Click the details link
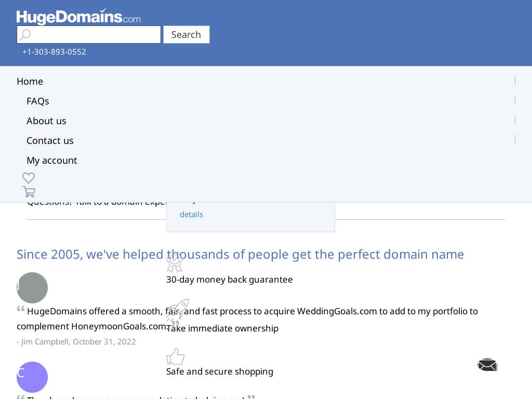This screenshot has width=532, height=399. click(x=191, y=215)
